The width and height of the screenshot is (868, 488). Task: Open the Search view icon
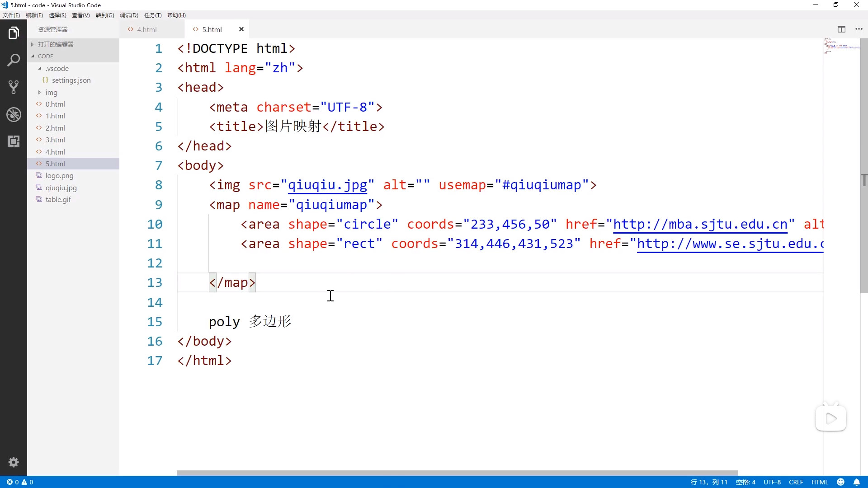click(14, 60)
